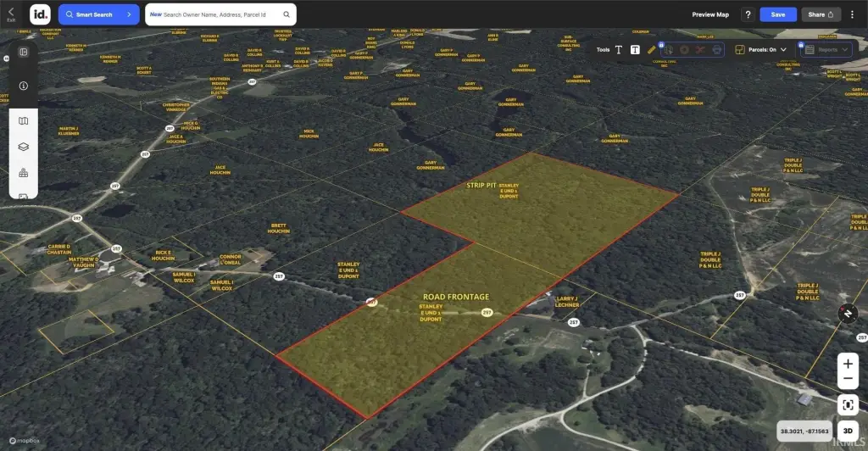Viewport: 868px width, 451px height.
Task: Expand the Smart Search options
Action: coord(129,14)
